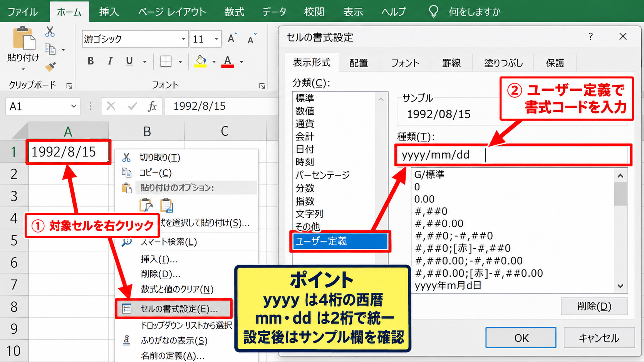
Task: Open the 数式 ribbon tab
Action: click(234, 12)
